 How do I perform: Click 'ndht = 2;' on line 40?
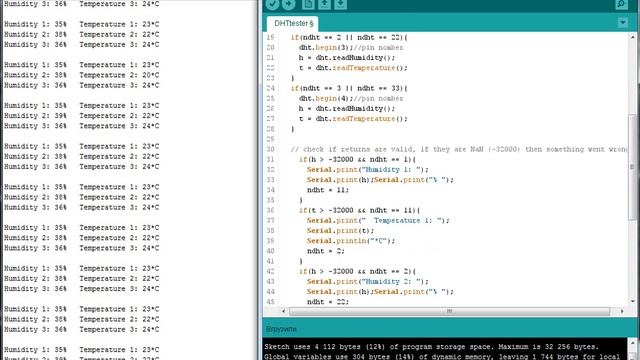[x=326, y=251]
